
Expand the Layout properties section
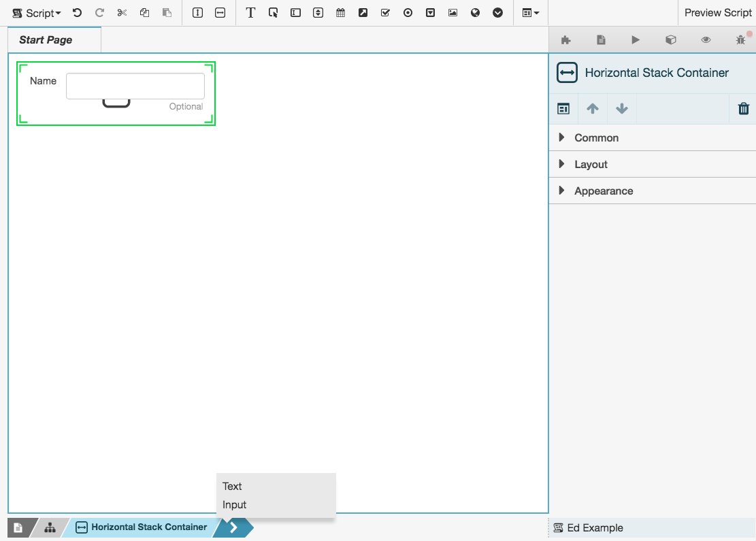[591, 164]
